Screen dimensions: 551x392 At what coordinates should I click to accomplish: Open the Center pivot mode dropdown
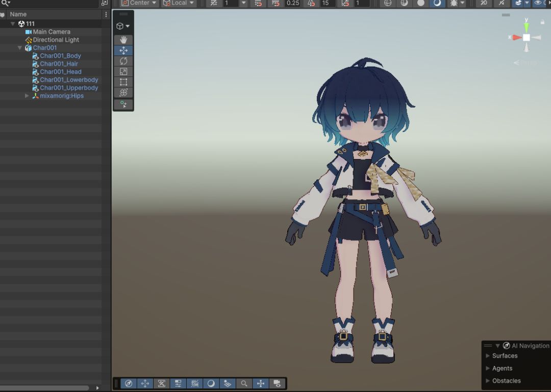139,3
